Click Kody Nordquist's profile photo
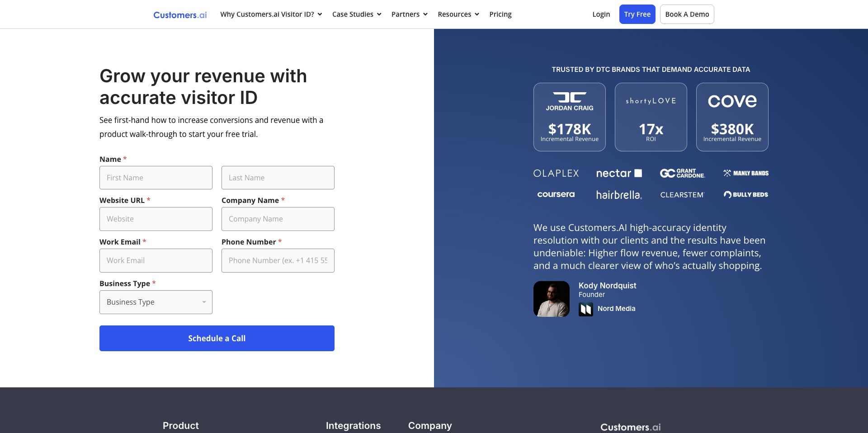 [552, 299]
